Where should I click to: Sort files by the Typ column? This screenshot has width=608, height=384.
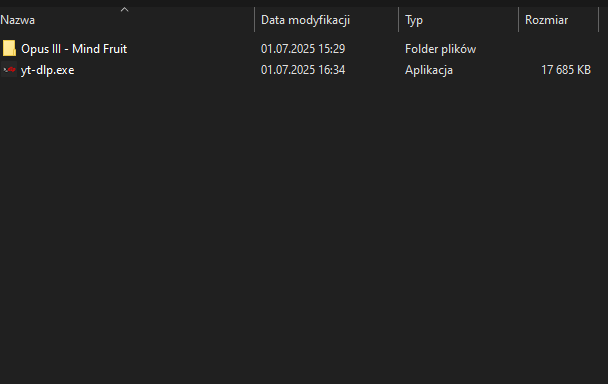pos(414,20)
